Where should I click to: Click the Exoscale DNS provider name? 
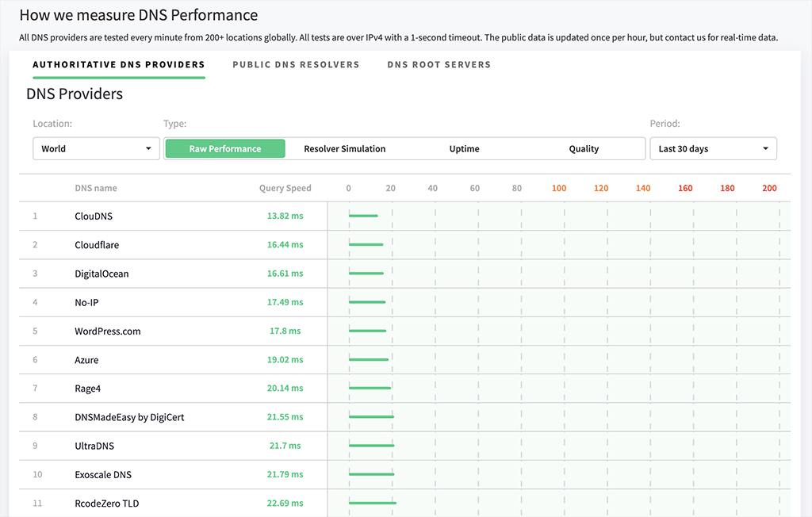[103, 474]
